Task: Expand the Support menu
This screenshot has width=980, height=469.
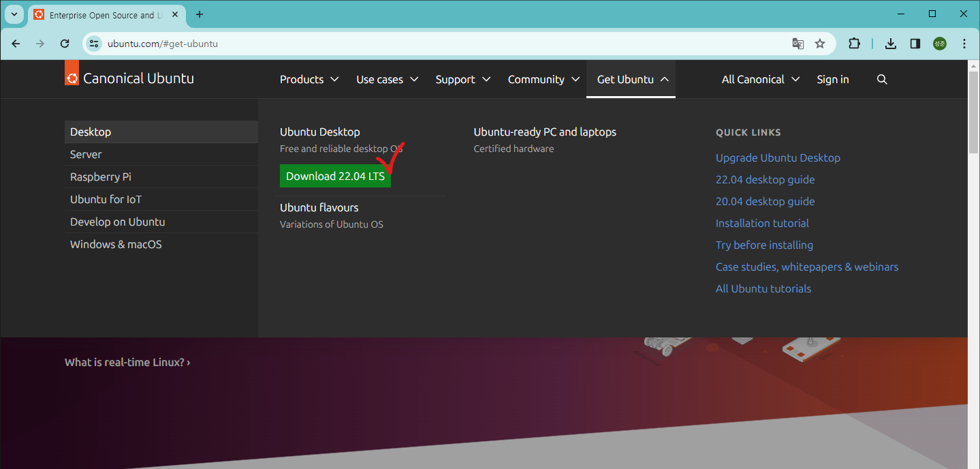Action: click(463, 80)
